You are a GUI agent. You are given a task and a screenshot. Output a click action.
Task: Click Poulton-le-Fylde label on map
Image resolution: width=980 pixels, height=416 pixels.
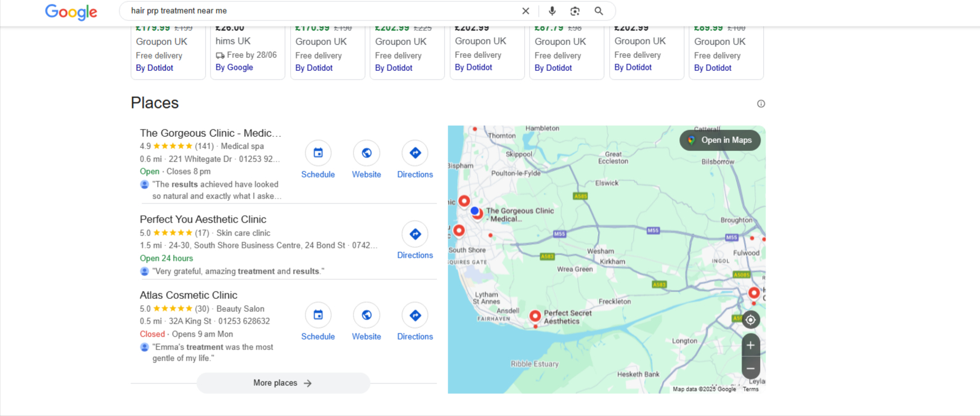click(516, 173)
